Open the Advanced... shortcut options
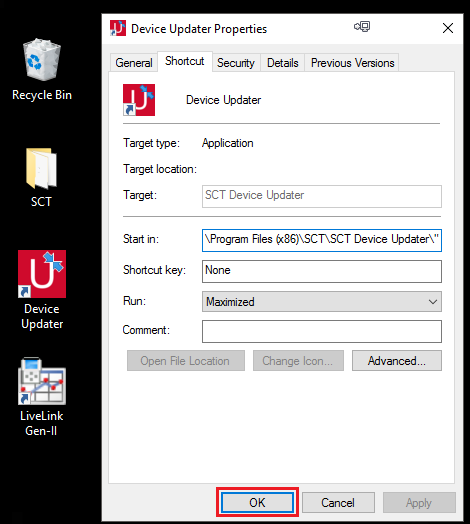The height and width of the screenshot is (524, 470). click(397, 361)
